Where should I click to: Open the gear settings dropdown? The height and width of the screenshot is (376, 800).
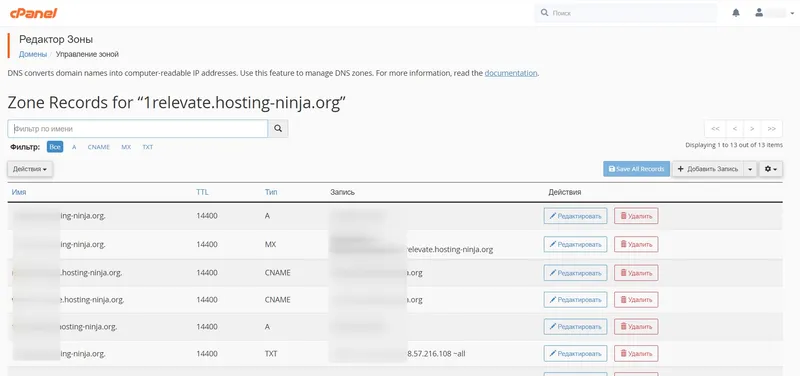pos(771,169)
